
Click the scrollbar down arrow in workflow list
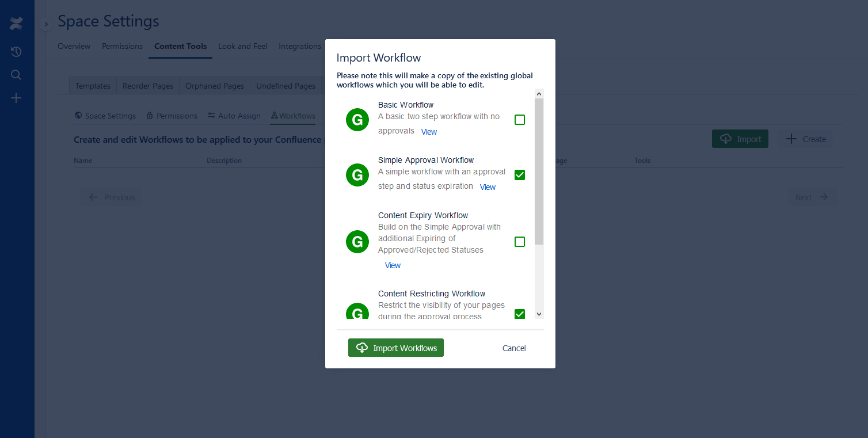(539, 314)
